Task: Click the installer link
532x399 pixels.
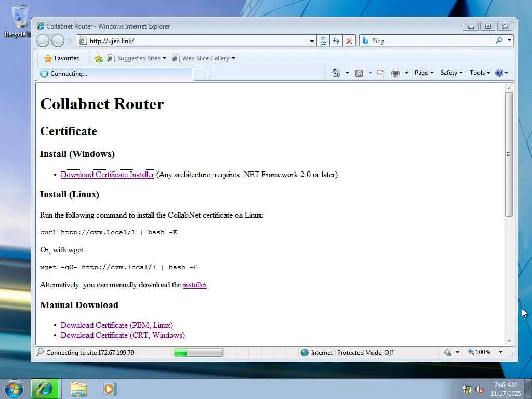Action: click(195, 285)
